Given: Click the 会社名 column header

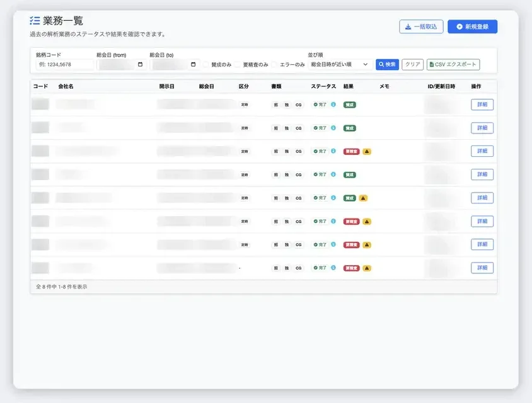Looking at the screenshot, I should pyautogui.click(x=66, y=86).
